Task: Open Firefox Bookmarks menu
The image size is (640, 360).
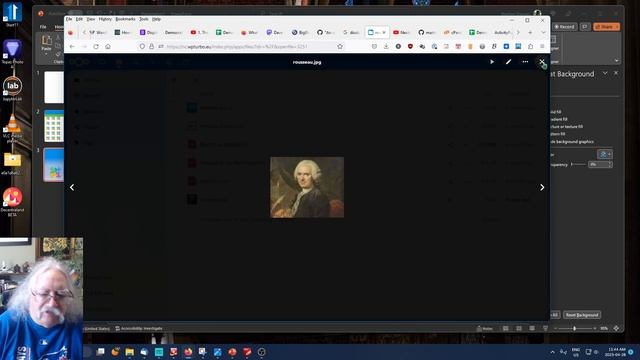Action: [x=125, y=19]
